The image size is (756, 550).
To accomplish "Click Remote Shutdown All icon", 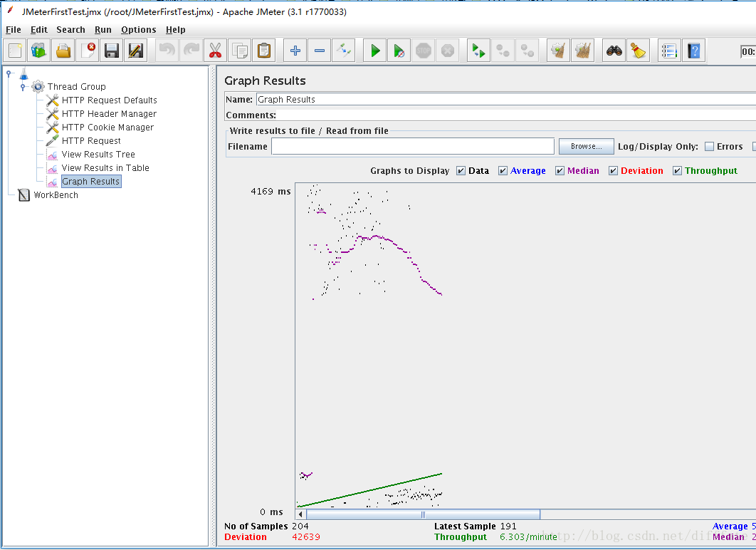I will pyautogui.click(x=527, y=51).
